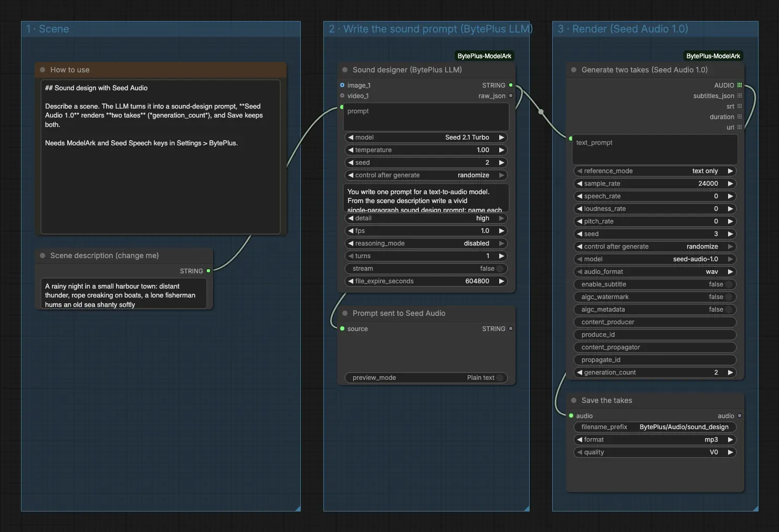Decrease sample_rate with its left arrow

tap(580, 184)
